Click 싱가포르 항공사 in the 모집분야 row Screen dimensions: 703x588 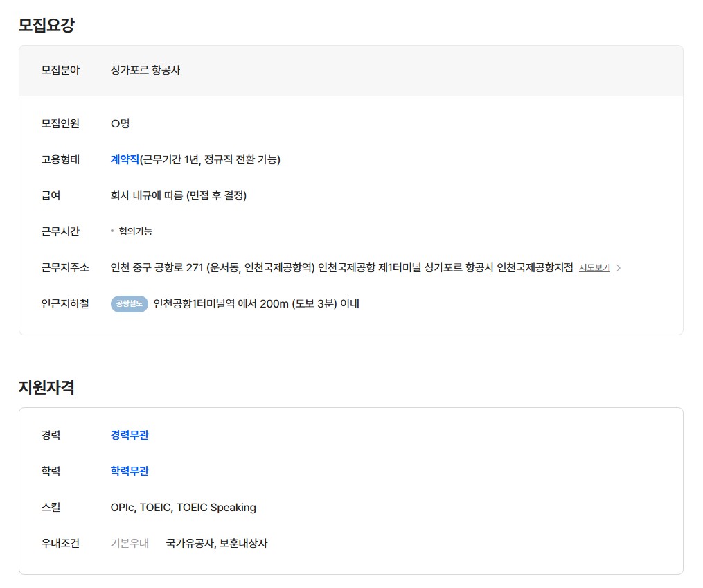(x=145, y=71)
